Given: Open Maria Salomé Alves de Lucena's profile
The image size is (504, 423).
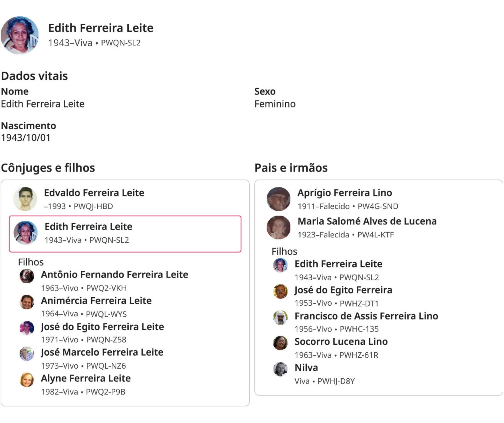Looking at the screenshot, I should (x=367, y=221).
